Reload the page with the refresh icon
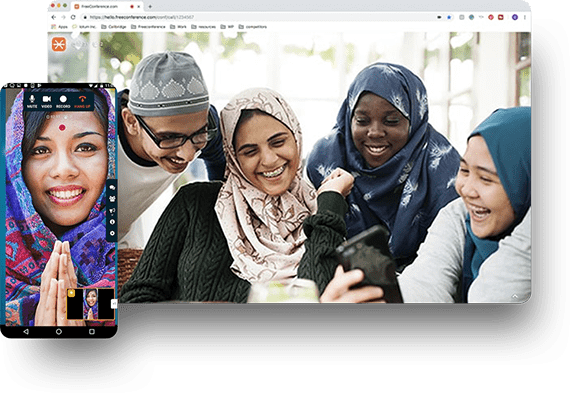The width and height of the screenshot is (570, 394). (73, 17)
